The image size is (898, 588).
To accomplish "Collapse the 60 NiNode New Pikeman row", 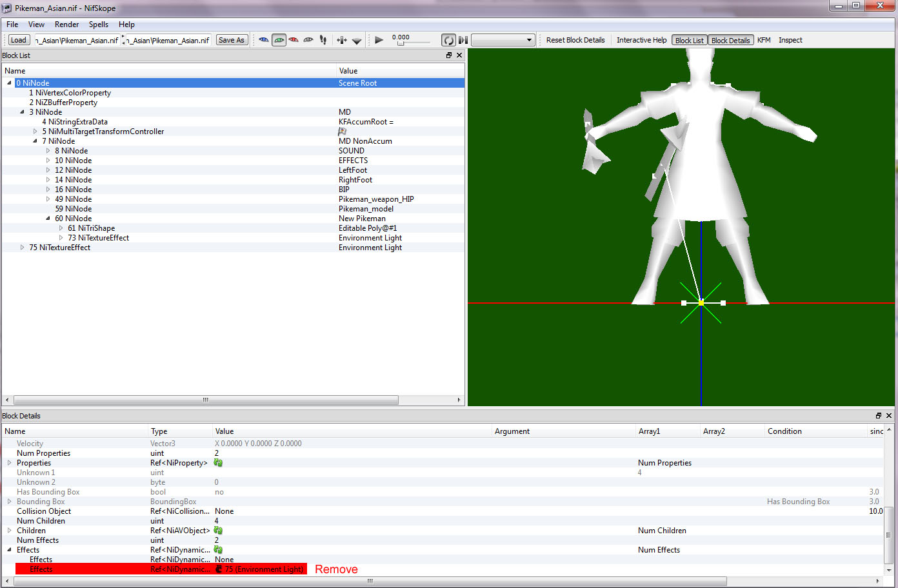I will [48, 219].
